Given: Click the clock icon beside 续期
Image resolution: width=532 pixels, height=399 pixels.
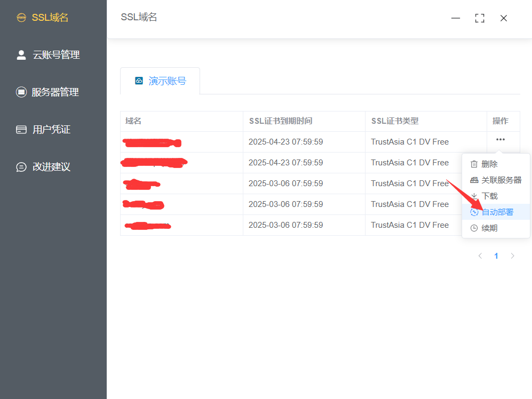Looking at the screenshot, I should click(x=474, y=228).
